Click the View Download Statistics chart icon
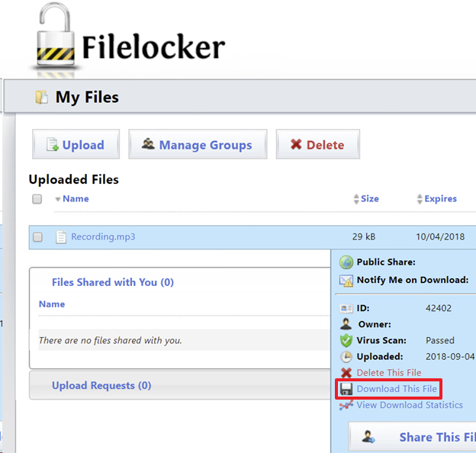Image resolution: width=476 pixels, height=453 pixels. point(346,405)
